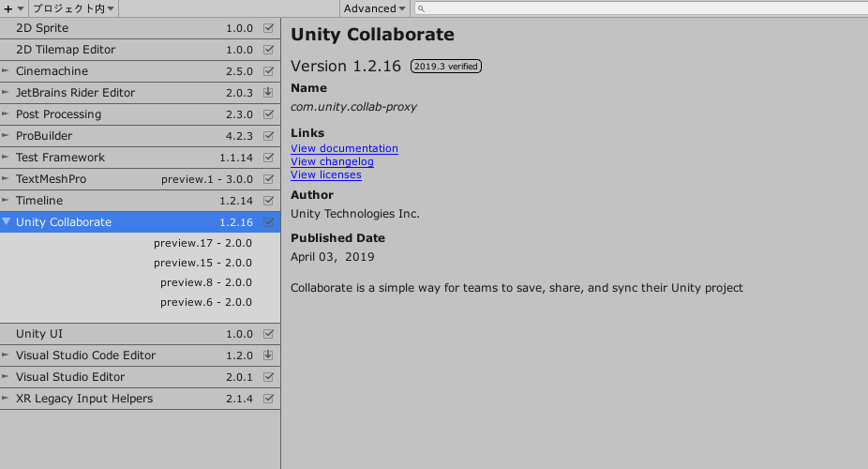Expand Visual Studio Editor versions arrow
Viewport: 868px width, 469px height.
6,376
